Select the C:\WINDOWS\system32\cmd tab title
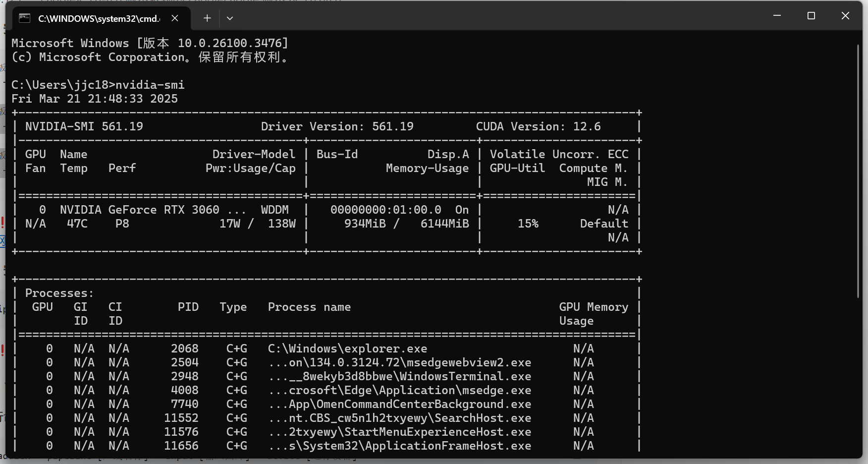The image size is (868, 464). pos(99,19)
